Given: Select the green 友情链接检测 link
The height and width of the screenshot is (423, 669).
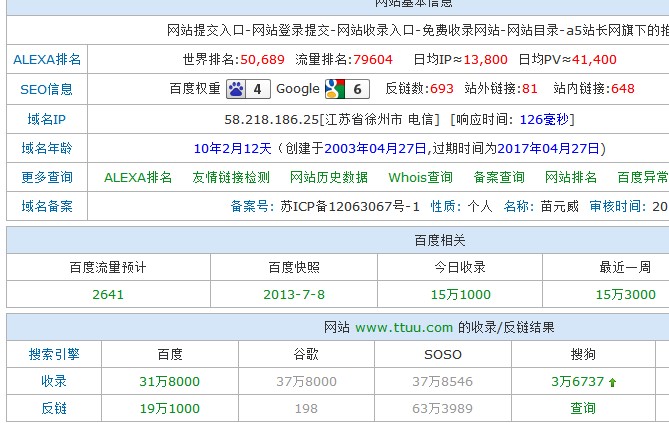Looking at the screenshot, I should point(231,177).
